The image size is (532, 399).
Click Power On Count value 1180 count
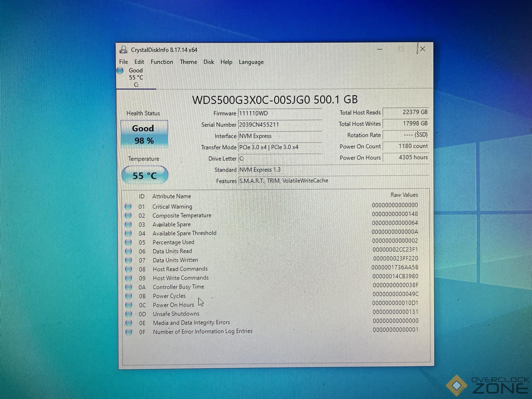click(x=406, y=146)
